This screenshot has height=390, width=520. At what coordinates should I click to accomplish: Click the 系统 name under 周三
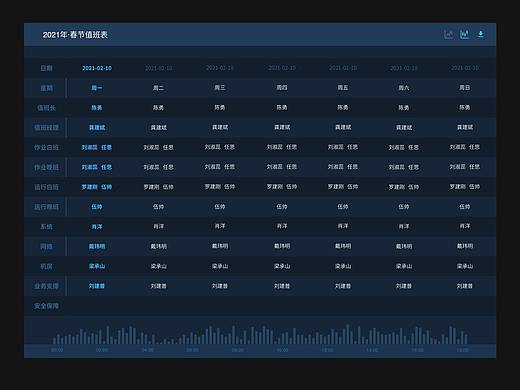coord(220,227)
